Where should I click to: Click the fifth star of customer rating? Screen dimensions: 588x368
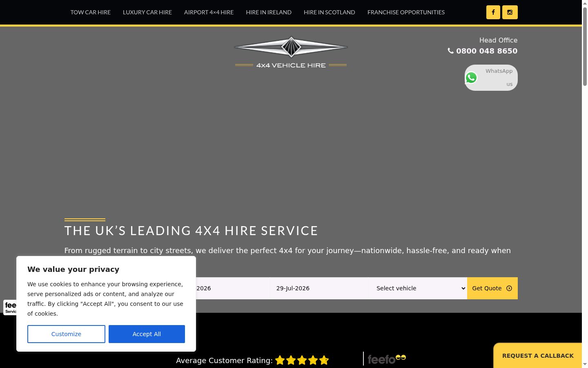324,360
